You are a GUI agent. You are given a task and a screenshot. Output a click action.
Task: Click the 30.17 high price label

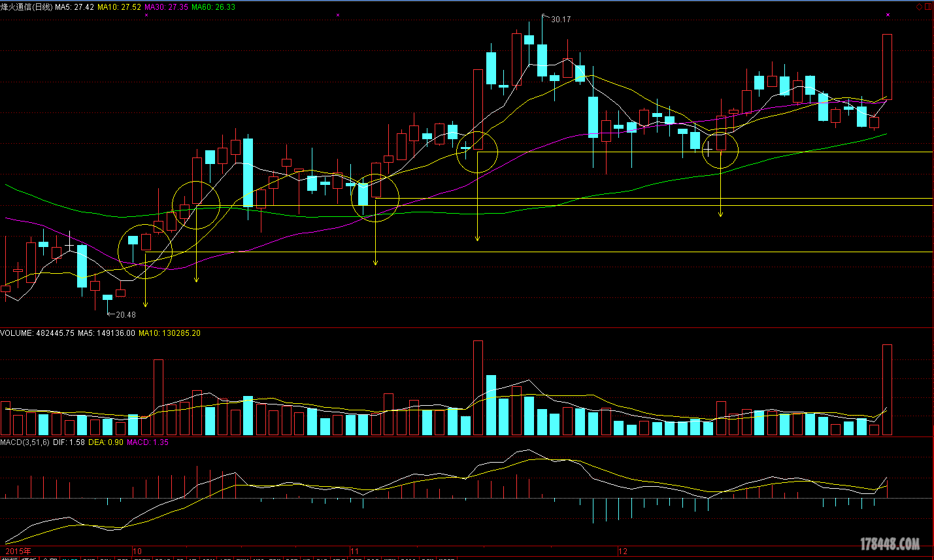(x=561, y=20)
